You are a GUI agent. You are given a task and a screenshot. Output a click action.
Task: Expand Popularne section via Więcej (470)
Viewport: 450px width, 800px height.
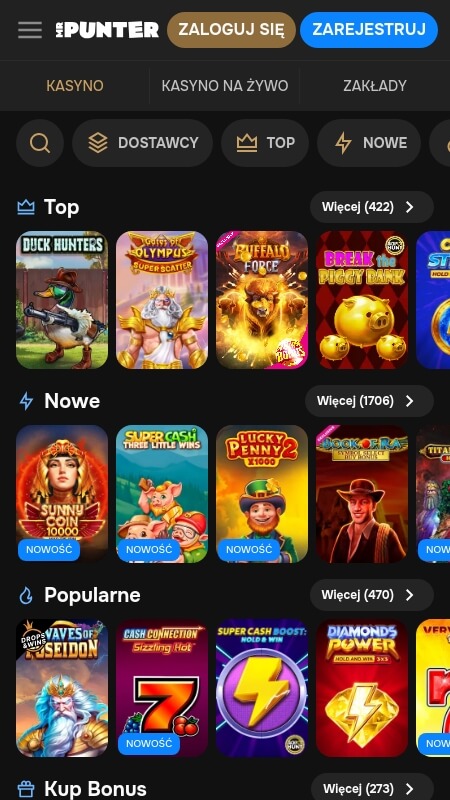(x=372, y=595)
